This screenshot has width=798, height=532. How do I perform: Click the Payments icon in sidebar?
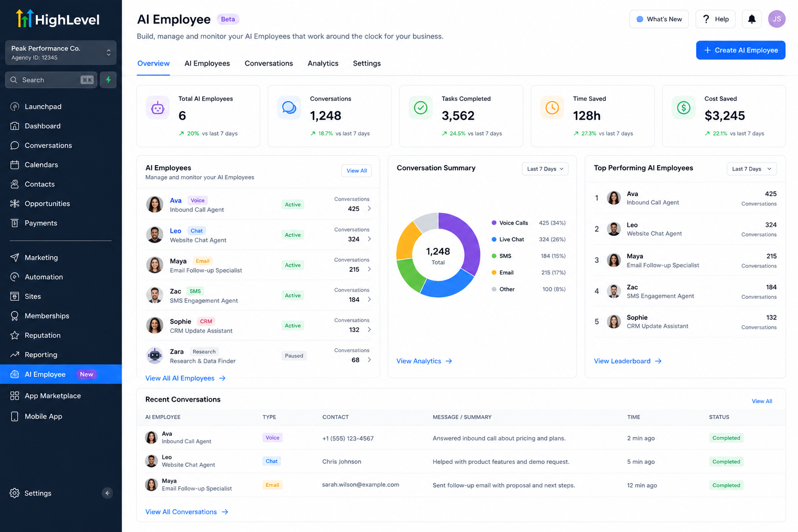pyautogui.click(x=15, y=223)
